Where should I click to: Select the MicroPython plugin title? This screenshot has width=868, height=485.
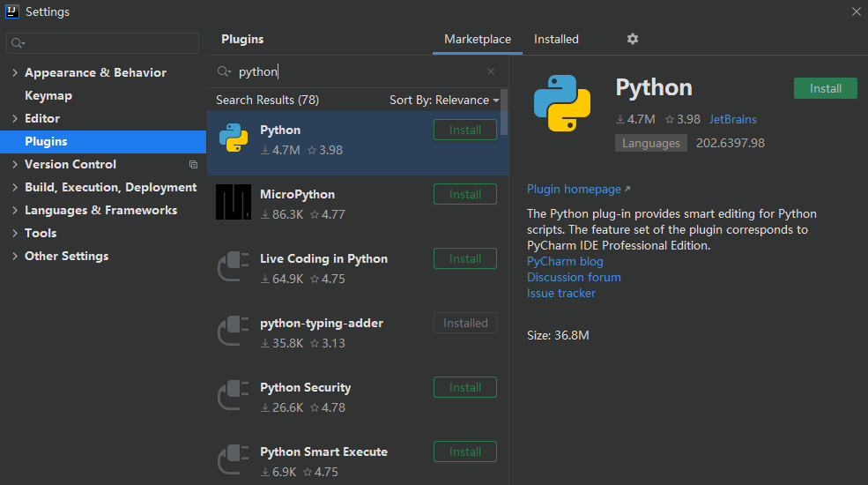click(297, 195)
